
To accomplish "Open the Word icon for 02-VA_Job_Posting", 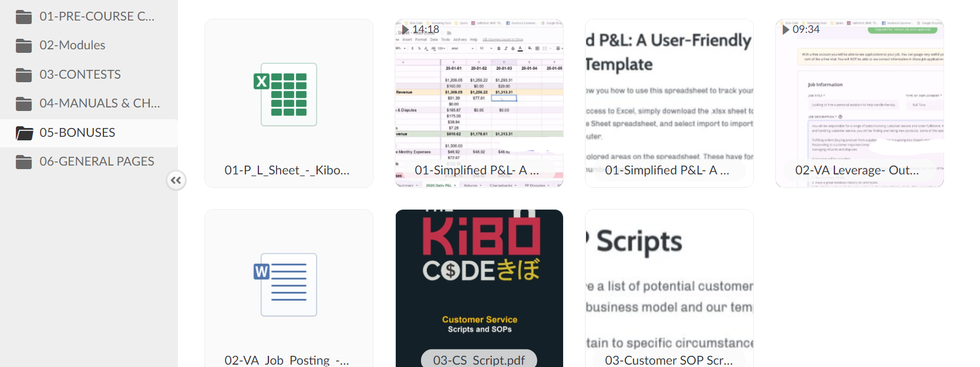I will (285, 285).
